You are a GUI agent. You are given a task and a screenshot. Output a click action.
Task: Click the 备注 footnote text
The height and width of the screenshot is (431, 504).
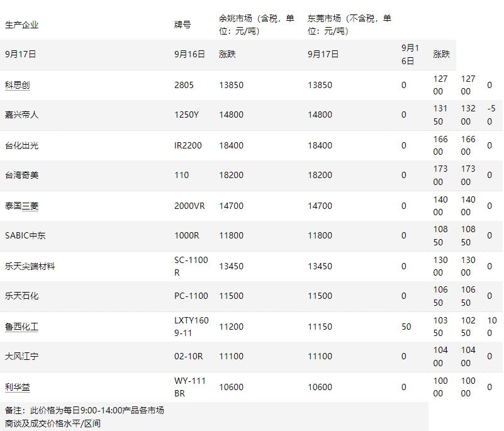[x=84, y=417]
